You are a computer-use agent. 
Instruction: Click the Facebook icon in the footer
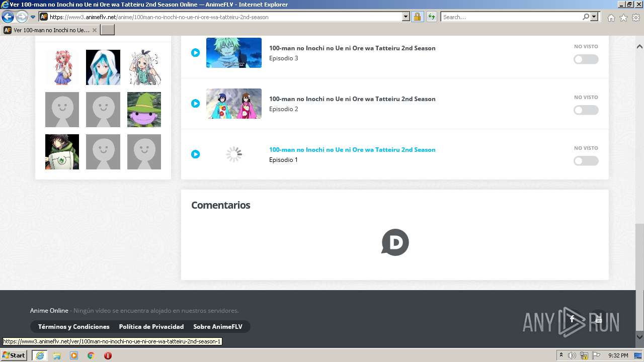click(572, 319)
